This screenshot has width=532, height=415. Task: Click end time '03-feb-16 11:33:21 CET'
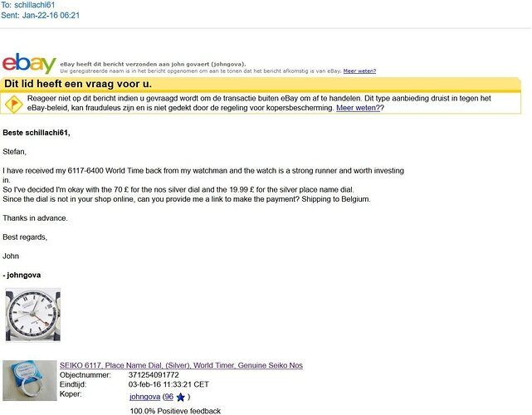tap(168, 384)
